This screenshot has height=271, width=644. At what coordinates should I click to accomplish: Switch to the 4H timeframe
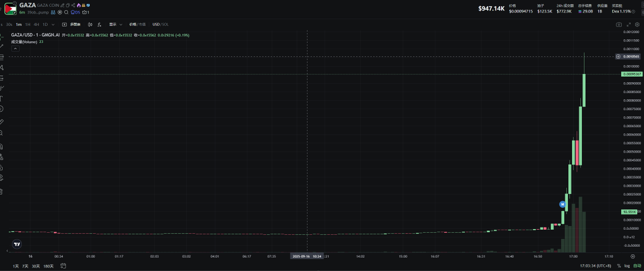37,24
